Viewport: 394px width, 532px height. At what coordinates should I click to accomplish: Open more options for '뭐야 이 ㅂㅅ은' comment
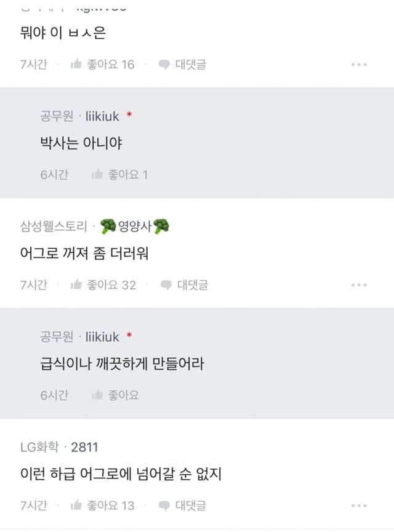359,65
